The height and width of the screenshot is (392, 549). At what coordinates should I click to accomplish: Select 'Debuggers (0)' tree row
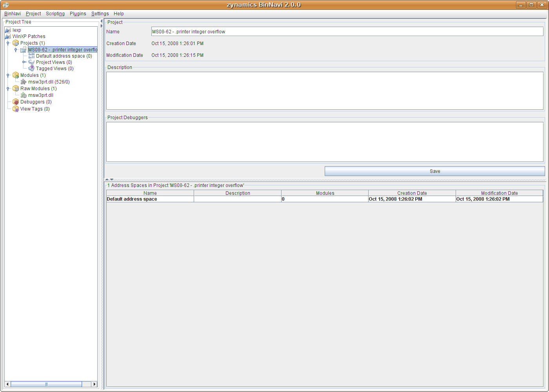tap(36, 102)
